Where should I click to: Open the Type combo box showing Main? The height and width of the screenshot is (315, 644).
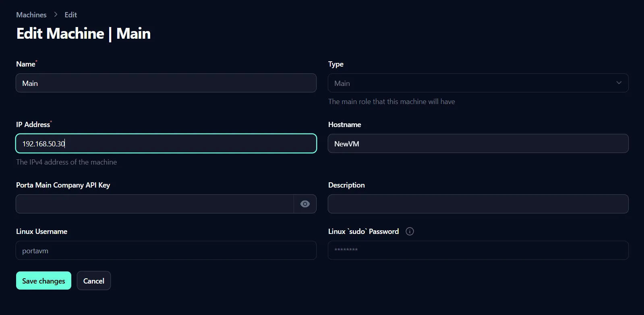(x=471, y=83)
